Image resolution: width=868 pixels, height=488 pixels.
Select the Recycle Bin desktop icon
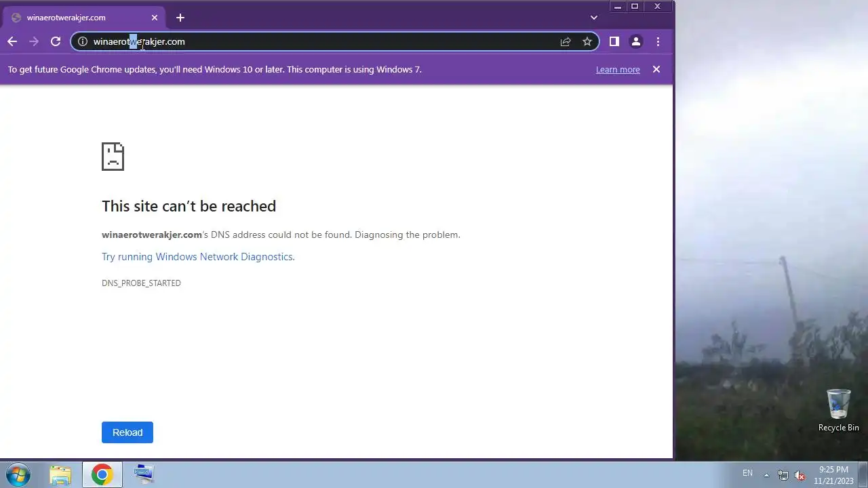coord(838,410)
